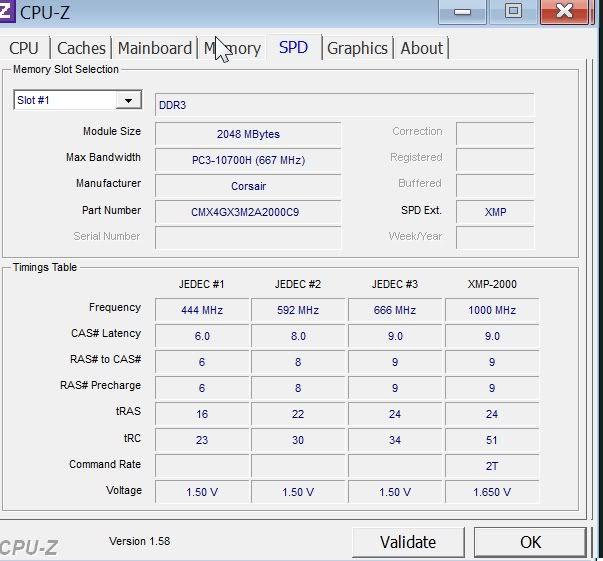Switch to the CPU tab
The image size is (603, 561).
(x=24, y=48)
